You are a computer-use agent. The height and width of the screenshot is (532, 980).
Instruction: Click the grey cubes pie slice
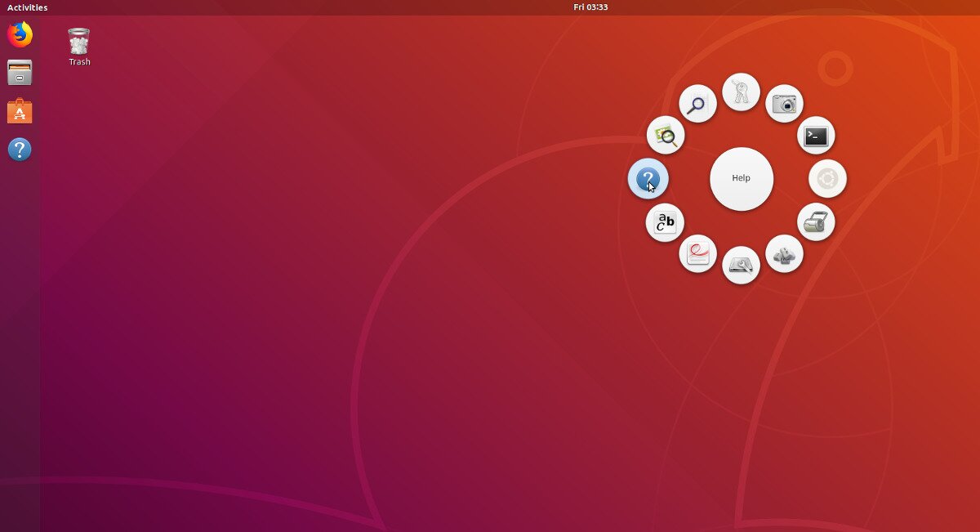[784, 254]
